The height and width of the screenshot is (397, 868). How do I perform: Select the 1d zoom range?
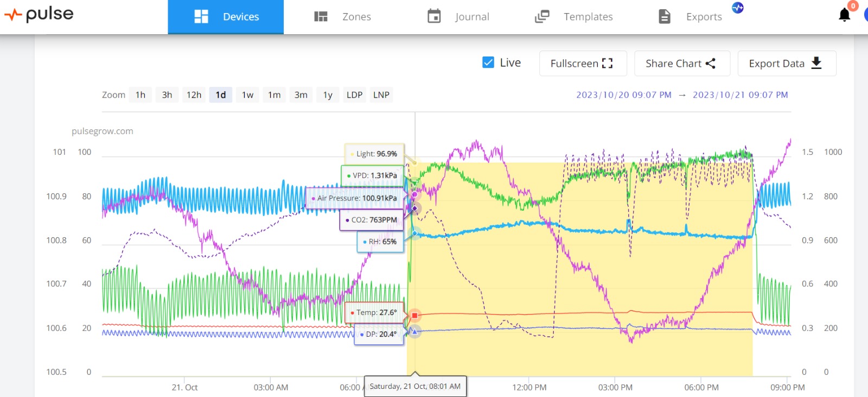[x=221, y=95]
